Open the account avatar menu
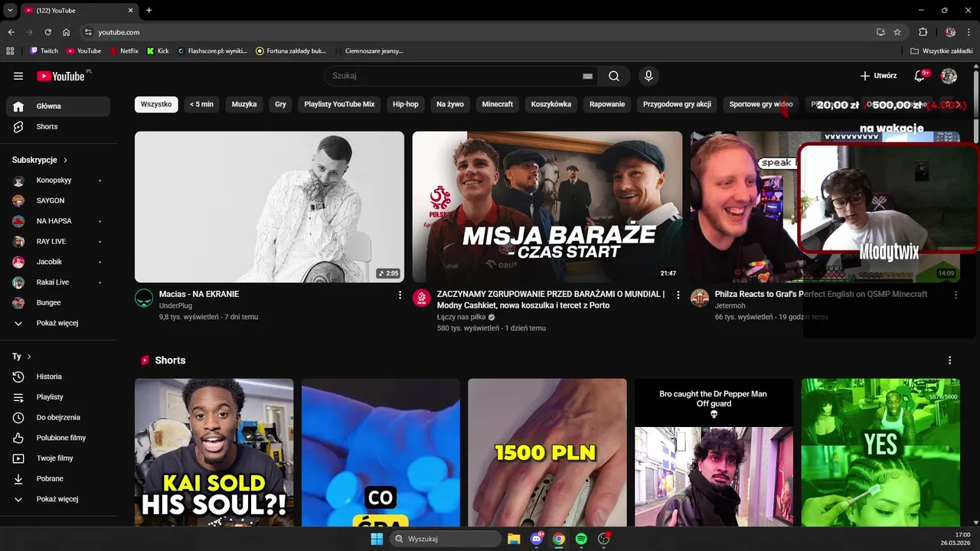Viewport: 980px width, 551px height. pyautogui.click(x=949, y=76)
